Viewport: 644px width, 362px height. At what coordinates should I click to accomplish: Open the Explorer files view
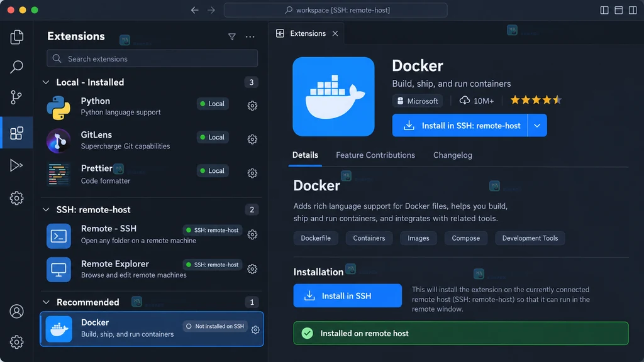(x=16, y=37)
